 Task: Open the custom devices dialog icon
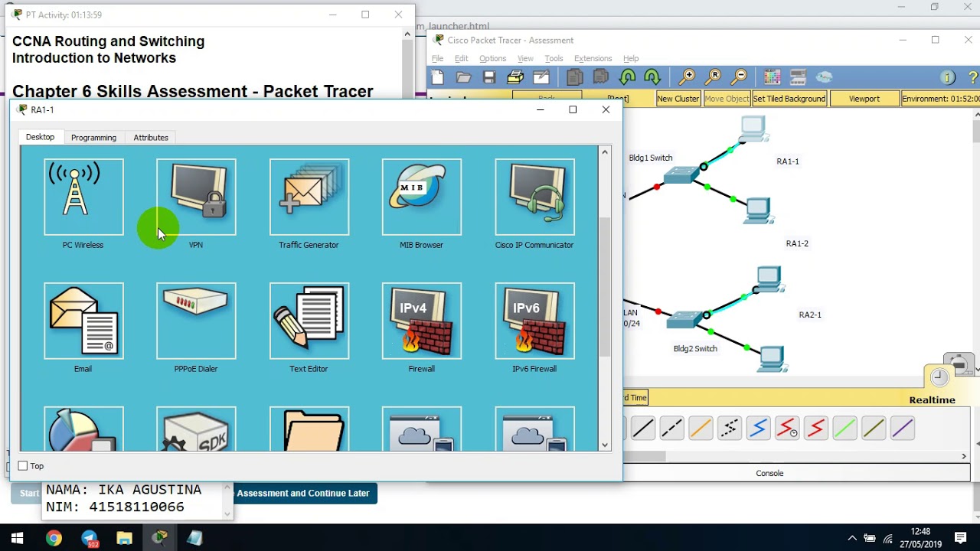tap(799, 77)
